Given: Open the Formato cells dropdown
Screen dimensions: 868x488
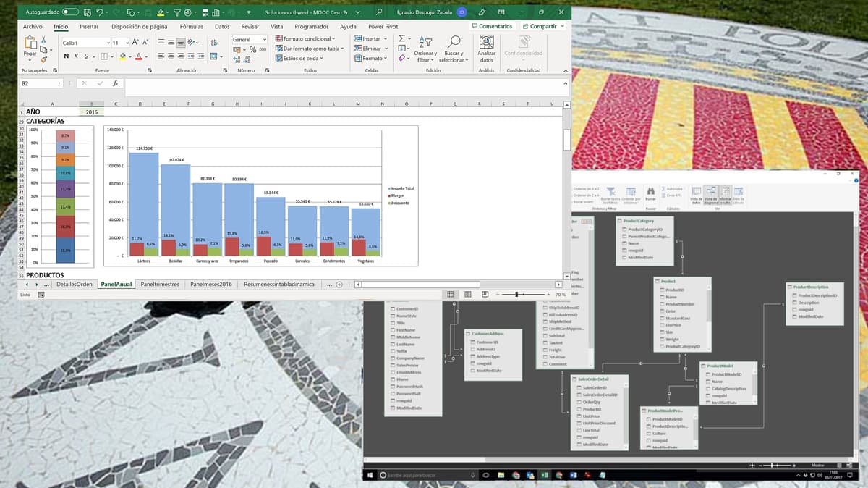Looking at the screenshot, I should point(371,59).
